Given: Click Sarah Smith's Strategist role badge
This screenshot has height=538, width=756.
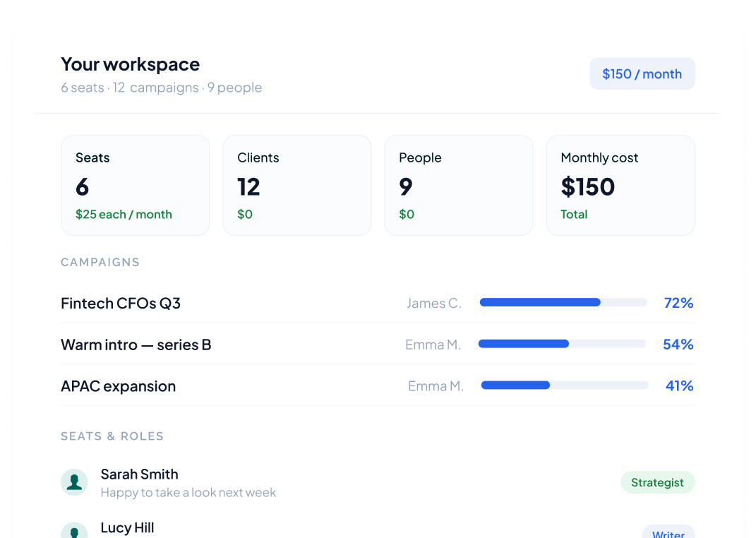Looking at the screenshot, I should pyautogui.click(x=658, y=482).
